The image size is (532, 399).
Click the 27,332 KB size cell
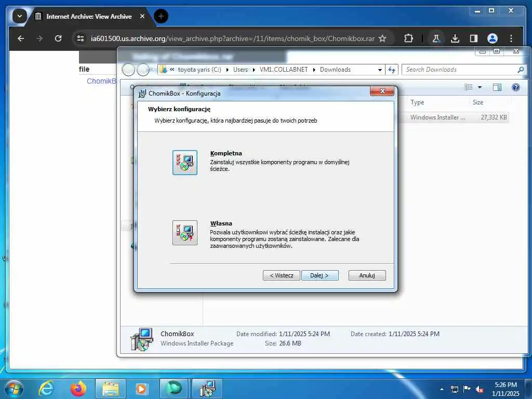pos(494,117)
